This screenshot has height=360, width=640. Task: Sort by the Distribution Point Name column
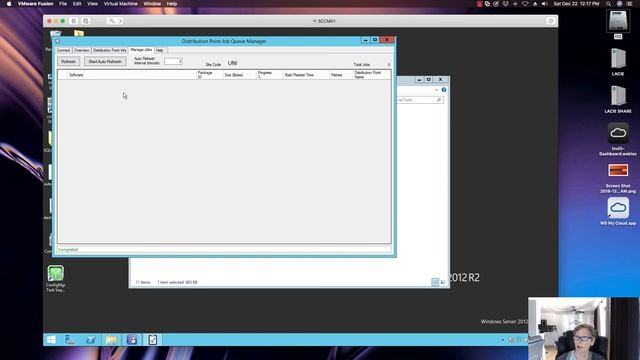(371, 75)
